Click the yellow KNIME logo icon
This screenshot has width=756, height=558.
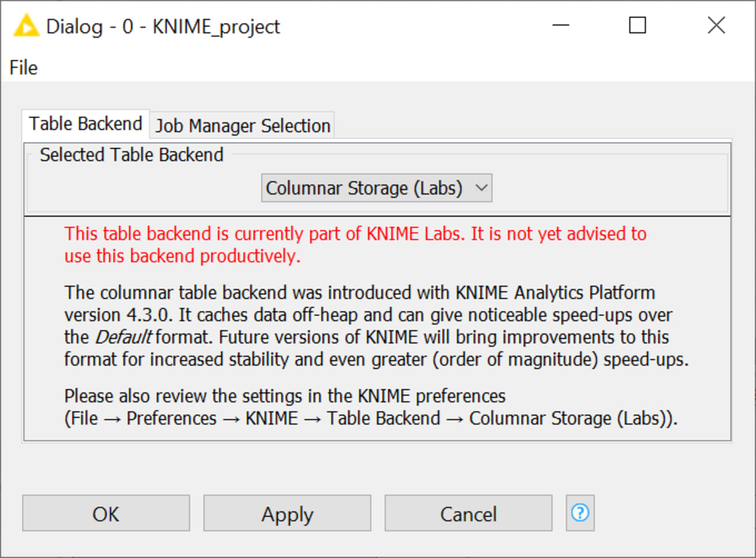pos(27,26)
